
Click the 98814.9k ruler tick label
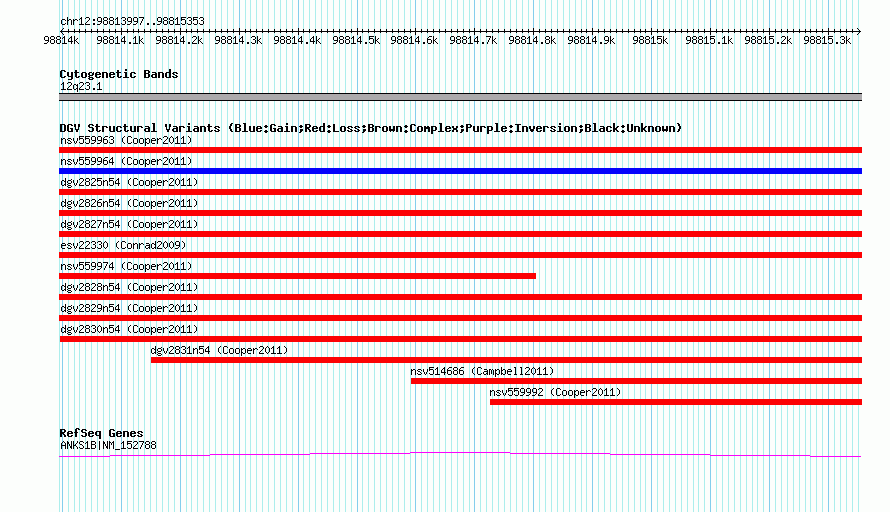pos(591,40)
